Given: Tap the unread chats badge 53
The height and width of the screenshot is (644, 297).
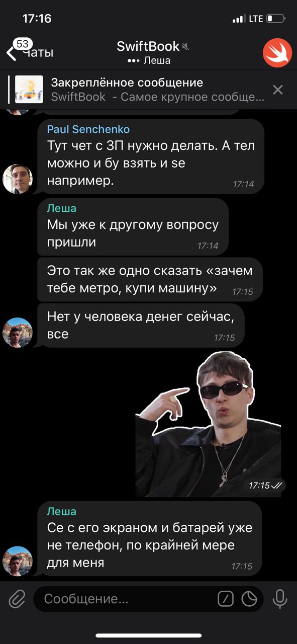Looking at the screenshot, I should [x=23, y=44].
